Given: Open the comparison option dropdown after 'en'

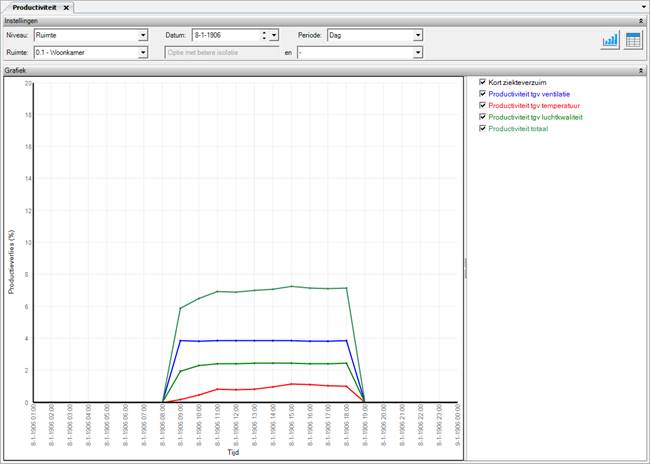Looking at the screenshot, I should click(x=418, y=53).
